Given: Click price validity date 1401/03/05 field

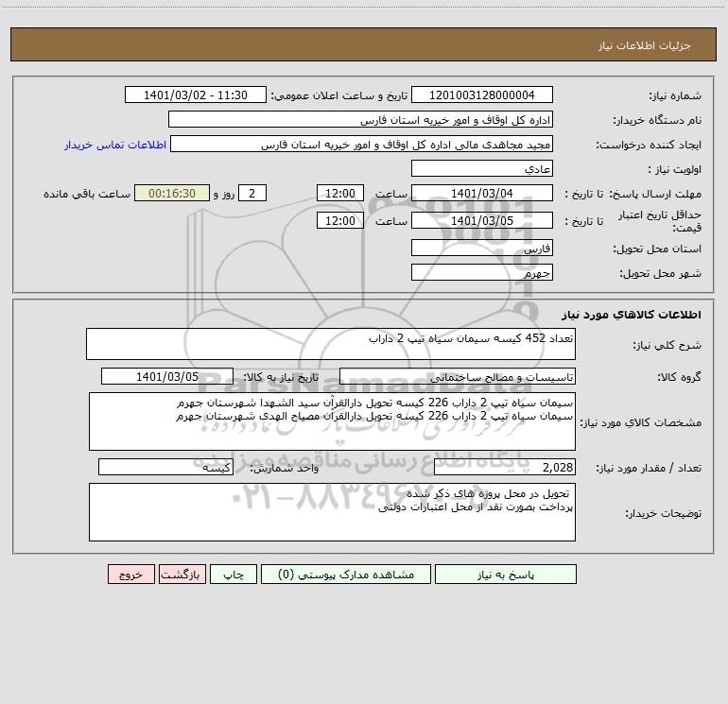Looking at the screenshot, I should [x=482, y=220].
